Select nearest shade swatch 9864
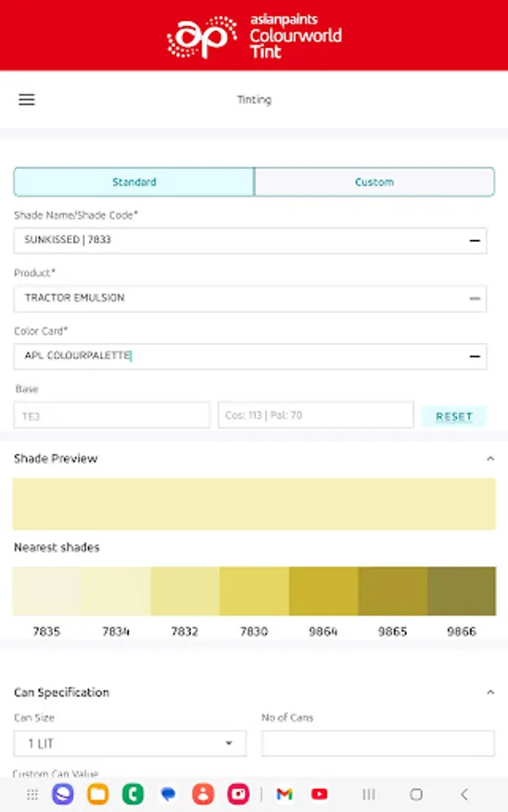 point(323,591)
